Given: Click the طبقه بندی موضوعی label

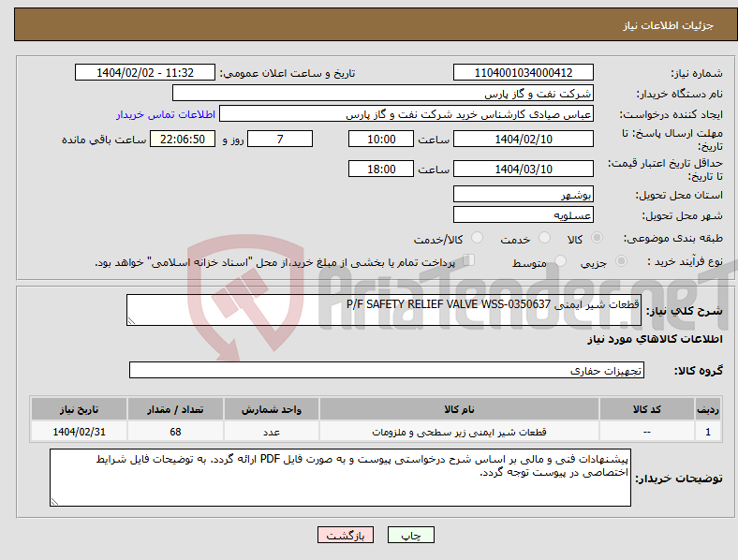Looking at the screenshot, I should (x=673, y=239).
